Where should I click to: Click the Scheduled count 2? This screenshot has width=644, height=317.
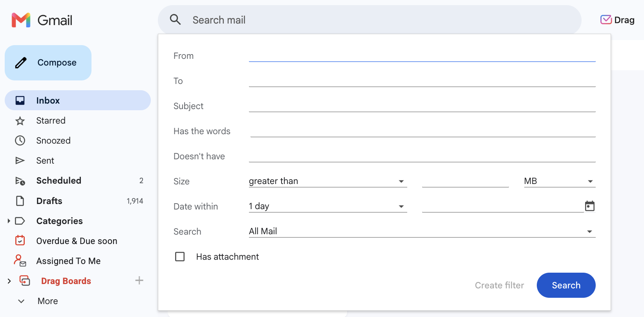pyautogui.click(x=141, y=181)
